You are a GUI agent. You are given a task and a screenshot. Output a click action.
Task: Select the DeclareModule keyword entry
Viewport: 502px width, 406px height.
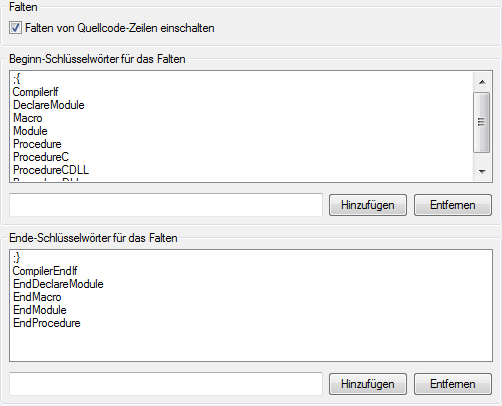[49, 105]
